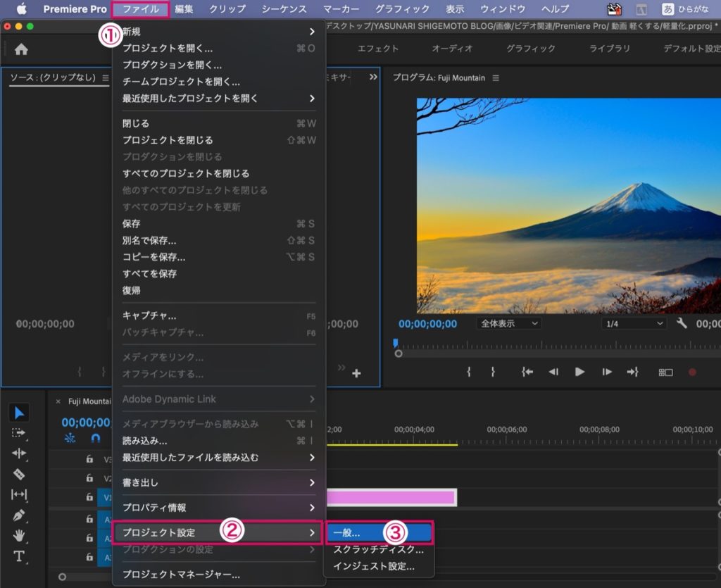Screen dimensions: 721x588
Task: Click the Program monitor playhead marker
Action: click(396, 343)
